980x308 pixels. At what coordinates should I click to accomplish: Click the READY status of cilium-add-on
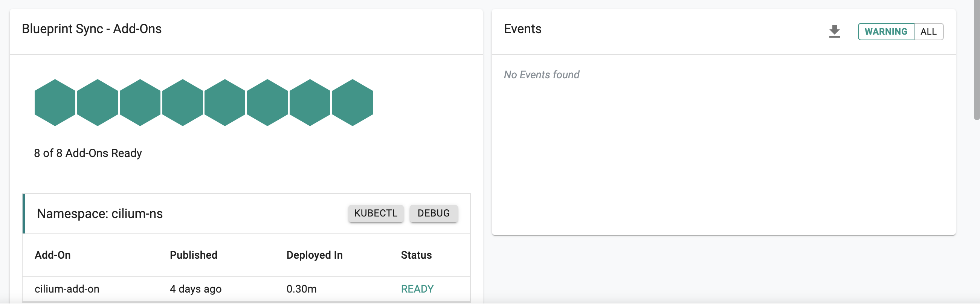pyautogui.click(x=417, y=289)
